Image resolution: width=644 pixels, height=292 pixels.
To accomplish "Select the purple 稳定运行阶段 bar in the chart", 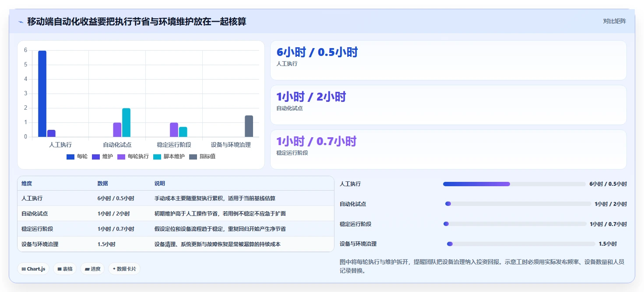I will pos(174,130).
